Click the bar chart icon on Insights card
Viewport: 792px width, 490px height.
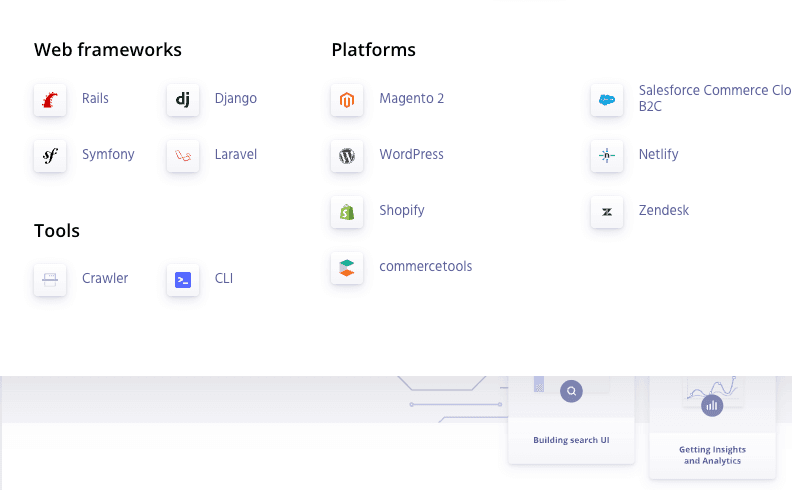click(x=712, y=406)
